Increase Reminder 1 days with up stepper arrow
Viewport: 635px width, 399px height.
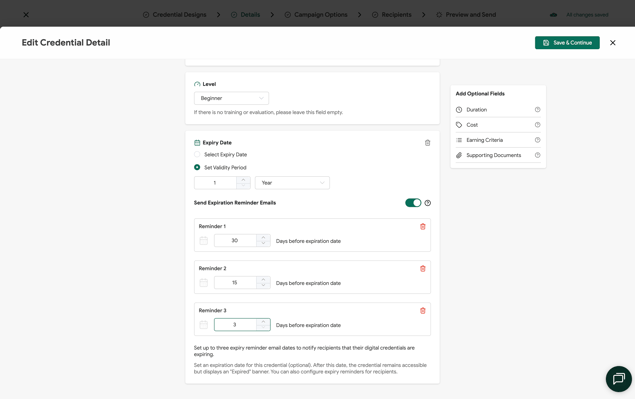(x=263, y=237)
